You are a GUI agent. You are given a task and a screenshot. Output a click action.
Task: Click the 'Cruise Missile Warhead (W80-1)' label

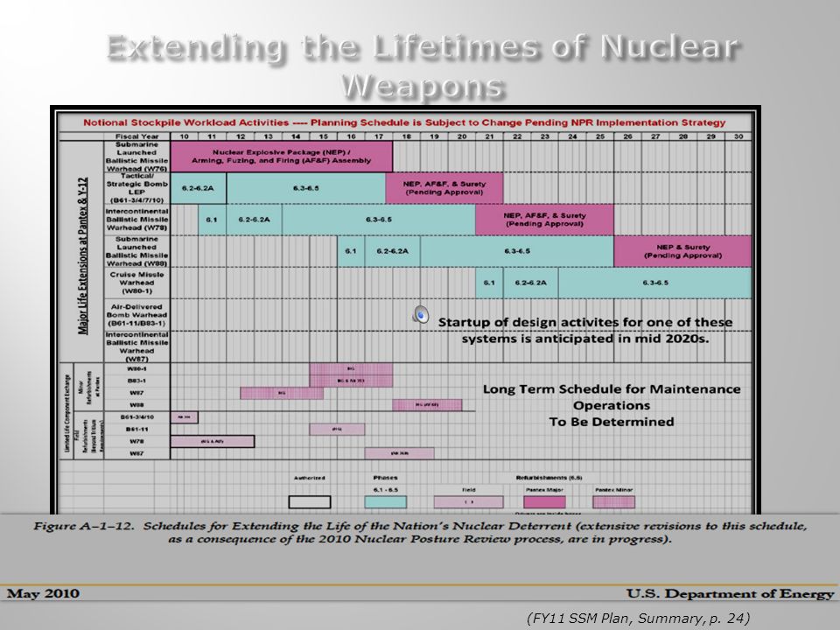(136, 283)
